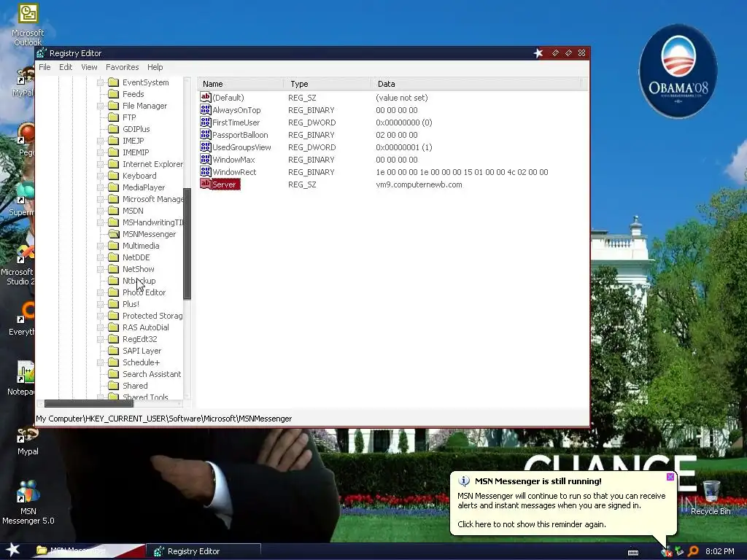Select the Schedule+ key in tree
The height and width of the screenshot is (560, 747).
142,362
